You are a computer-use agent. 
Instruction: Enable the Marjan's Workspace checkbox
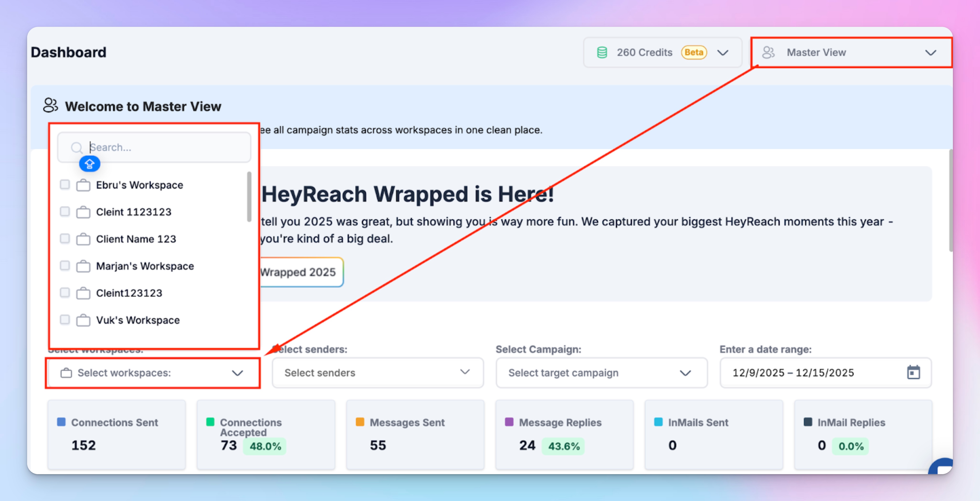(x=65, y=266)
